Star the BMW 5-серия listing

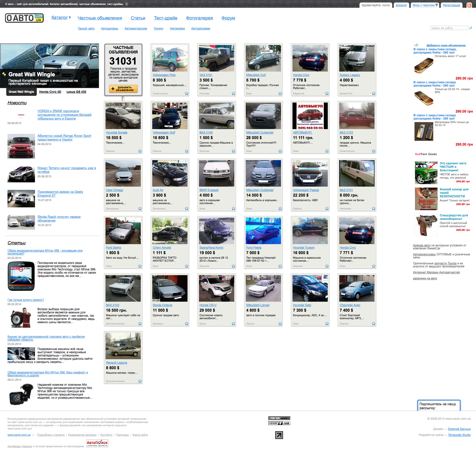[x=233, y=209]
